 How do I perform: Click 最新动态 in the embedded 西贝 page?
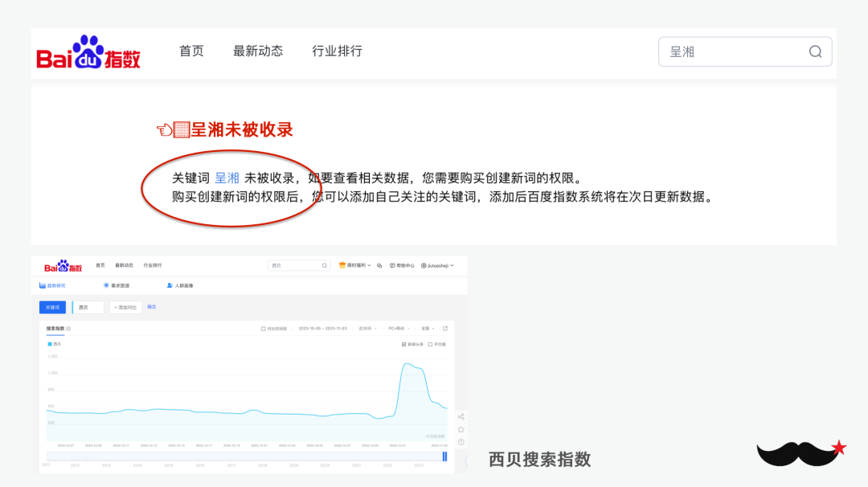point(124,266)
